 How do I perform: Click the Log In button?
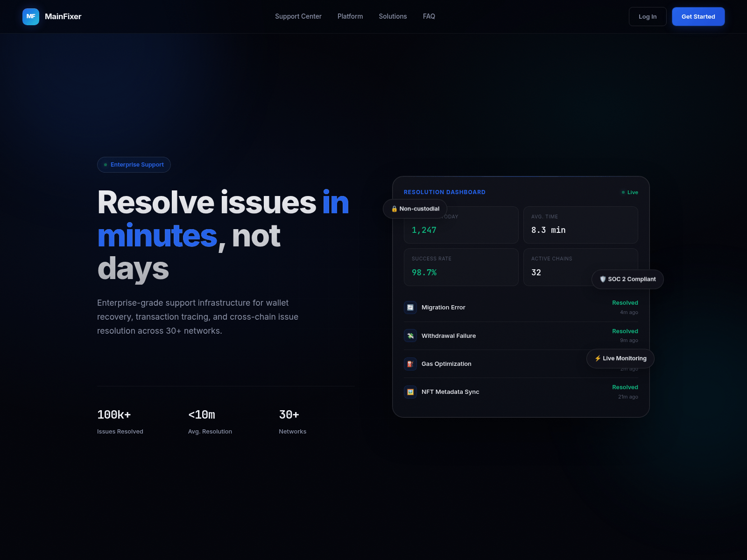[648, 16]
